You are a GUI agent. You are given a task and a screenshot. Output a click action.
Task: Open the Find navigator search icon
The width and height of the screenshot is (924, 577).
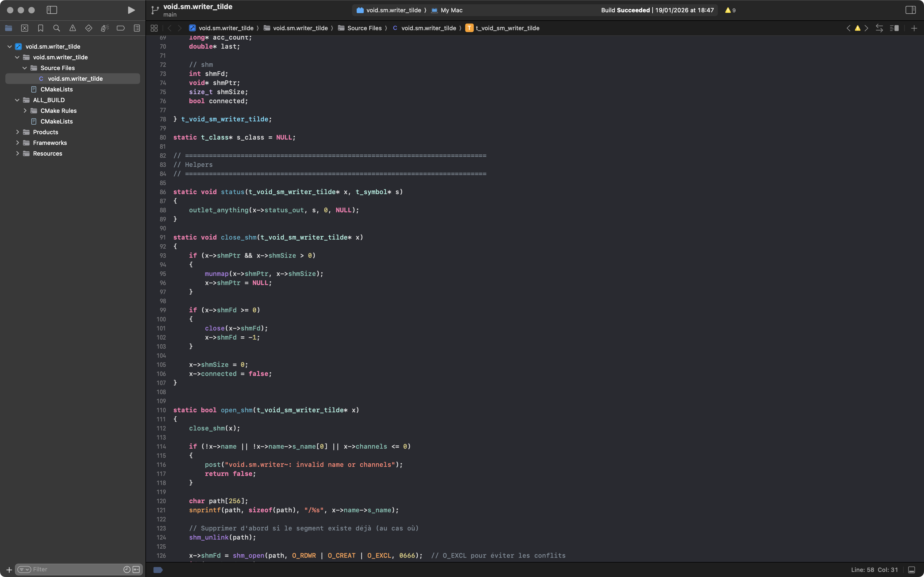pos(56,28)
